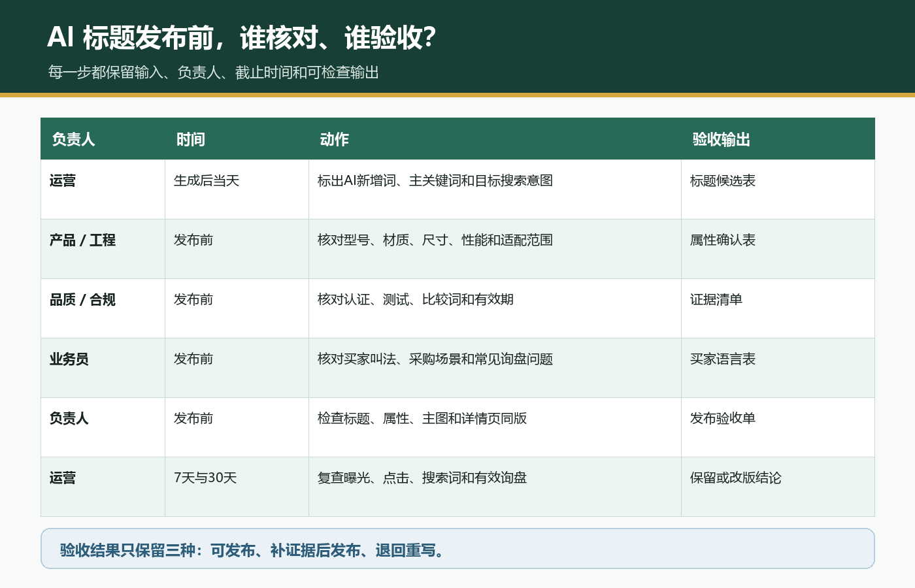Click '发布前' in the '发布验收单' row
The height and width of the screenshot is (588, 915).
[x=237, y=427]
